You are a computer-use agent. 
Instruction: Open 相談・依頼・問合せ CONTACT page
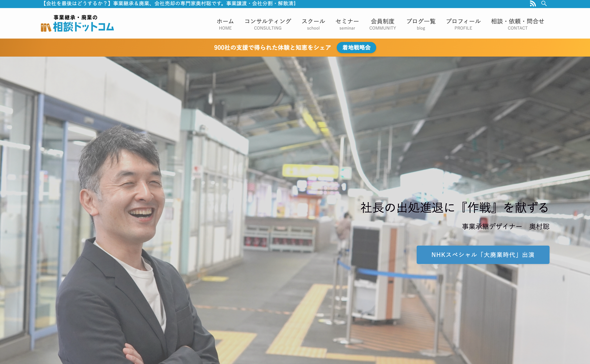pyautogui.click(x=517, y=24)
